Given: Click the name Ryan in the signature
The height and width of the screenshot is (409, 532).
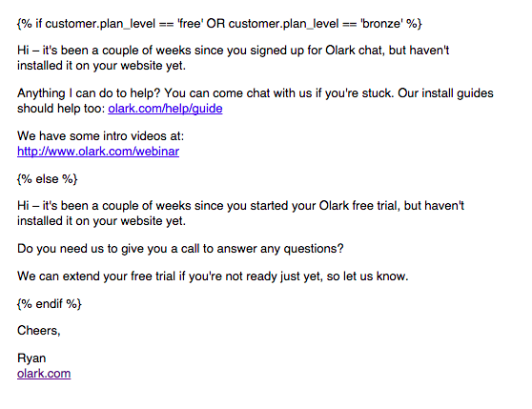Looking at the screenshot, I should point(31,358).
